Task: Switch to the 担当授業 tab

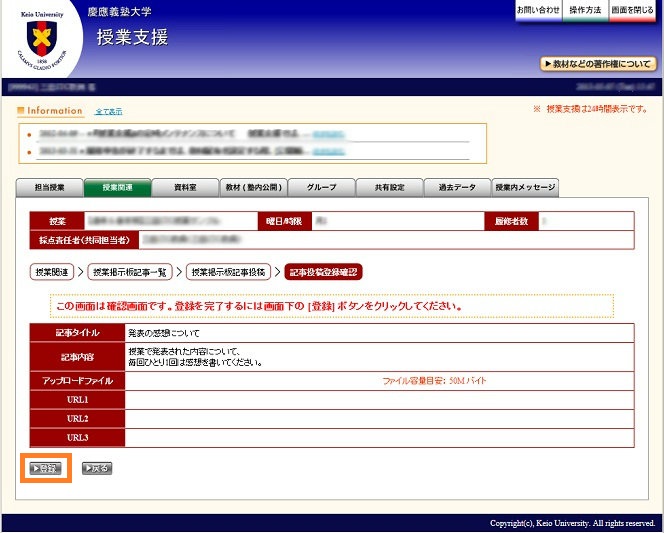Action: tap(50, 188)
